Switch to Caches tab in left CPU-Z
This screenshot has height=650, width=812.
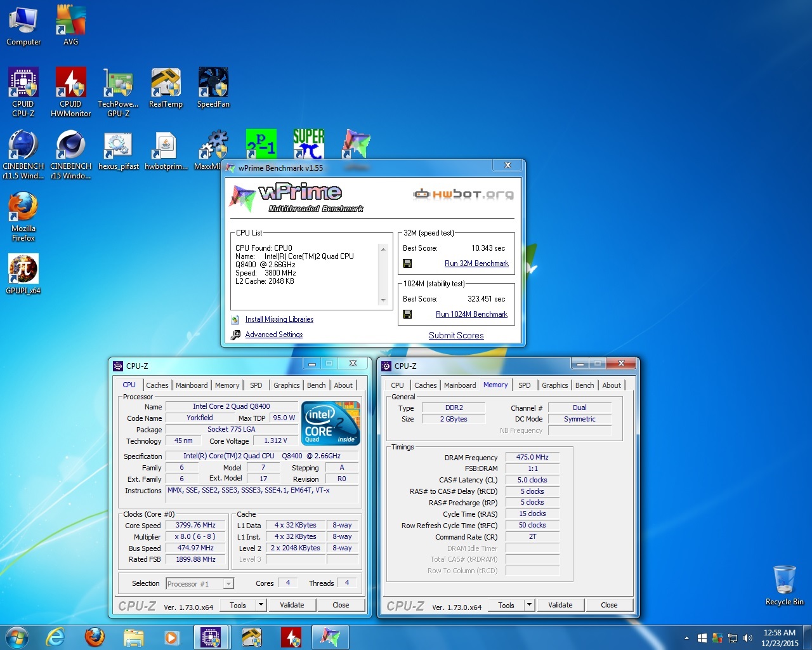tap(157, 385)
